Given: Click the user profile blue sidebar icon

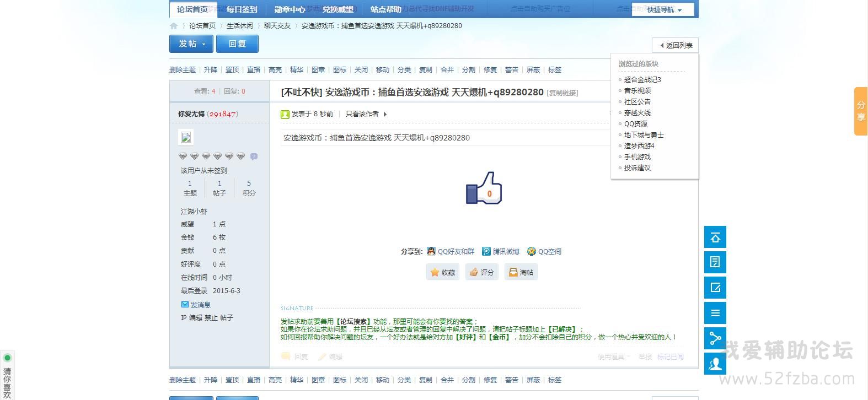Looking at the screenshot, I should 715,364.
